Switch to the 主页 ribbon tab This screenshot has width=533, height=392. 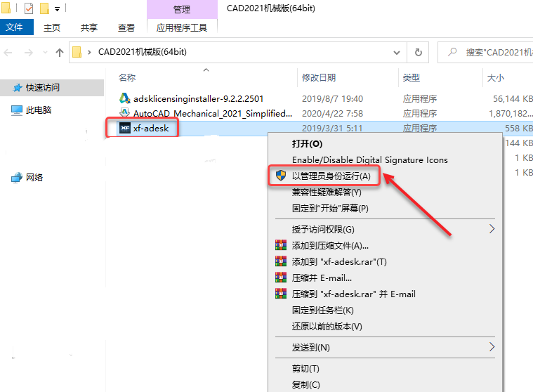[x=52, y=27]
